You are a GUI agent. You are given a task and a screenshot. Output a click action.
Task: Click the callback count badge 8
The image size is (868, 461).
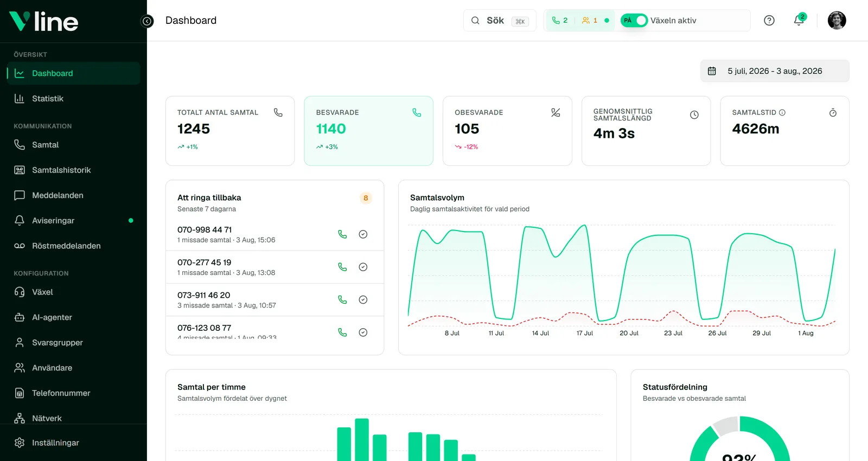pyautogui.click(x=366, y=198)
